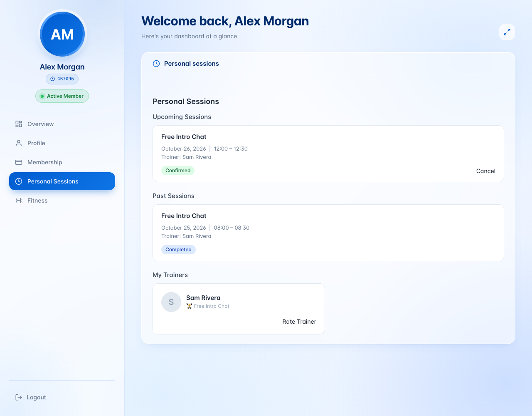Click the GB7096 member ID badge
Screen dimensions: 532x416
coord(62,79)
